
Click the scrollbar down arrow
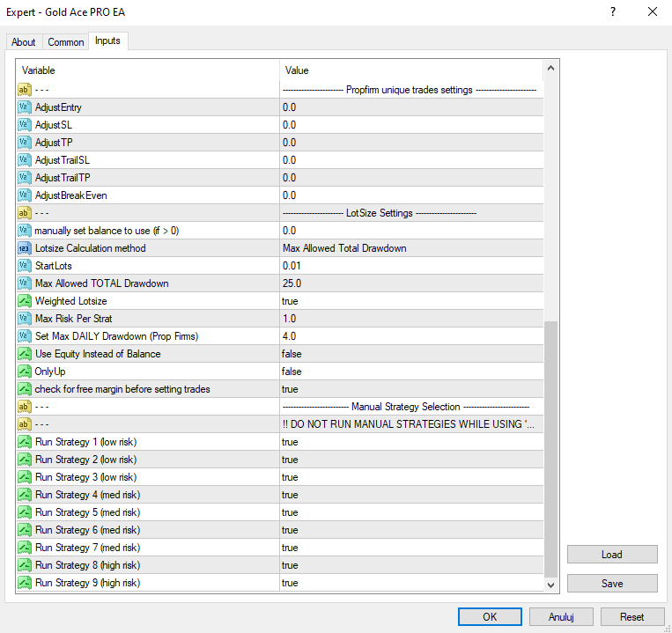click(550, 585)
